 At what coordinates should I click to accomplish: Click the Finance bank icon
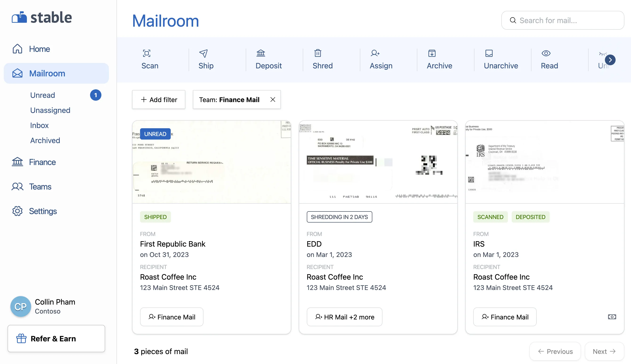coord(17,162)
